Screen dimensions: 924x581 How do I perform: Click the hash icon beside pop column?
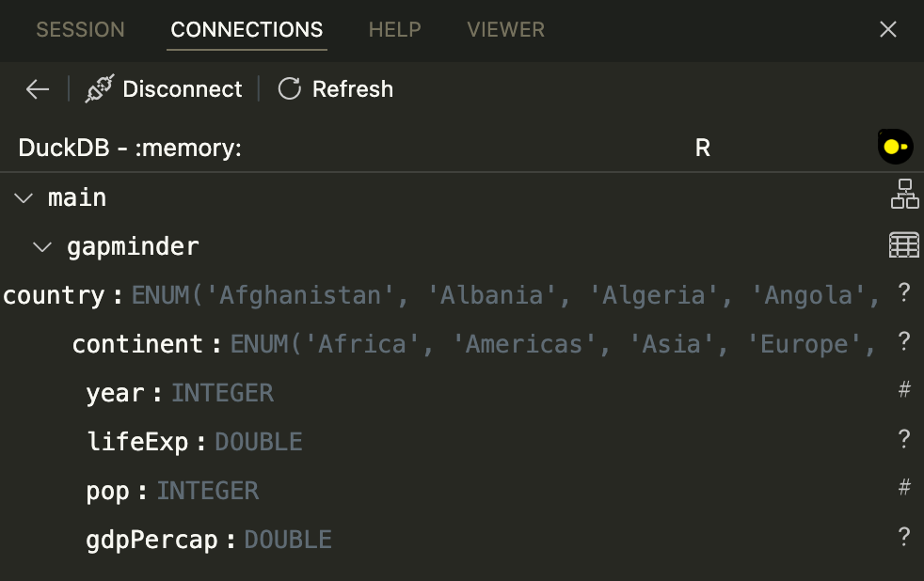pyautogui.click(x=904, y=487)
